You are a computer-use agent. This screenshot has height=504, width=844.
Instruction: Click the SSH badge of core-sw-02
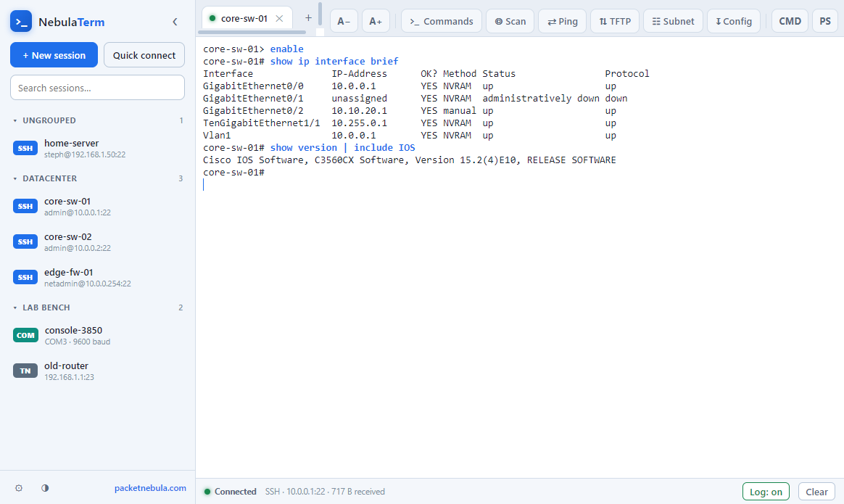[25, 242]
